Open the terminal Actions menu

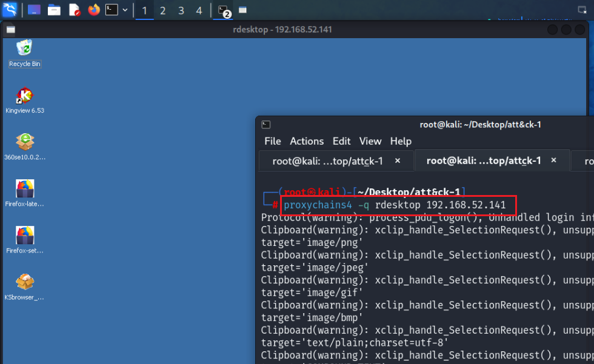(307, 141)
